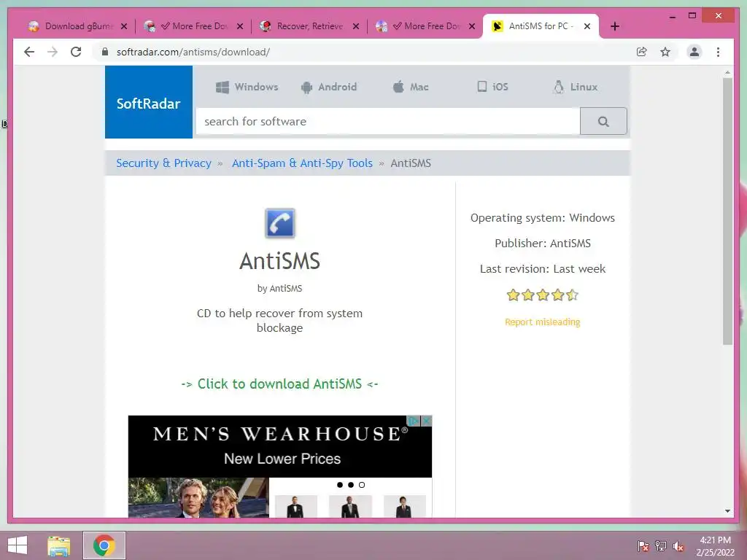This screenshot has width=747, height=560.
Task: Select the first ad carousel dot
Action: pos(340,485)
